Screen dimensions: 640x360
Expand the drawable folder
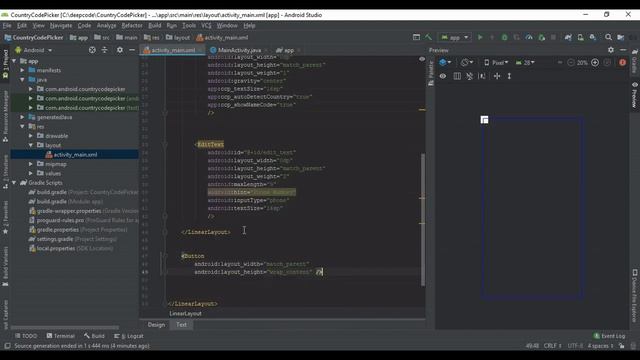[x=31, y=136]
